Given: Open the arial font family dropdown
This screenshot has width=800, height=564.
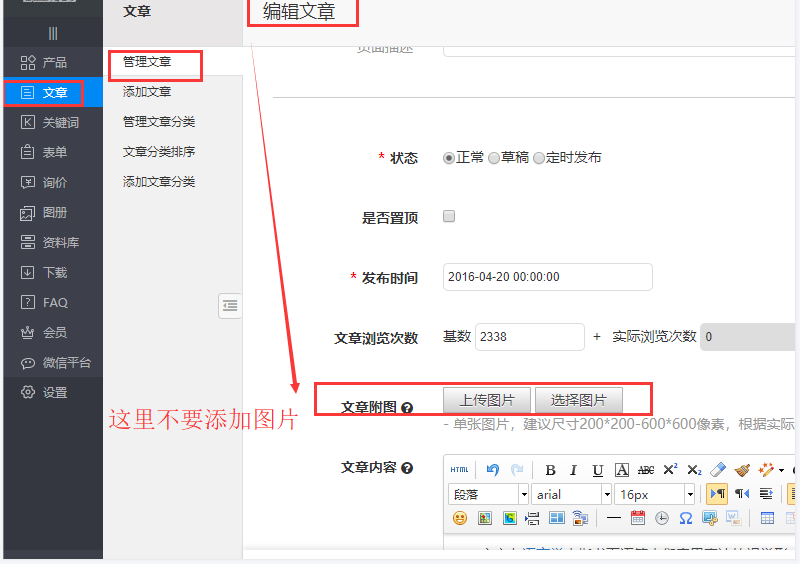Looking at the screenshot, I should point(572,494).
